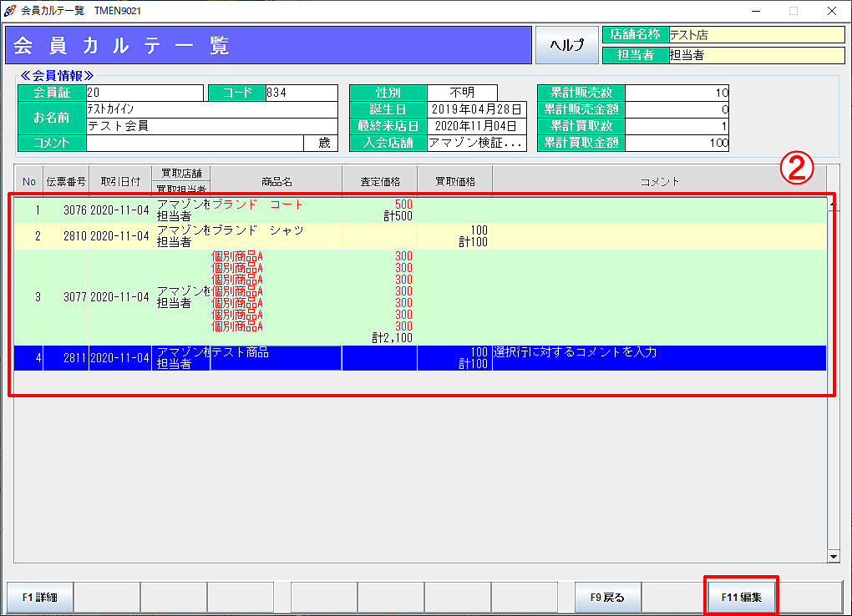
Task: Click the 取引日付 column header
Action: pyautogui.click(x=120, y=181)
